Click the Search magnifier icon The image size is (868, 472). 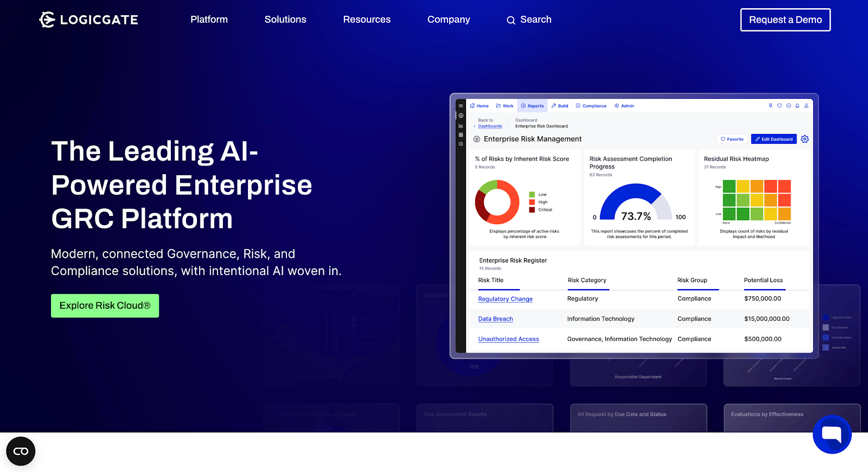(511, 20)
